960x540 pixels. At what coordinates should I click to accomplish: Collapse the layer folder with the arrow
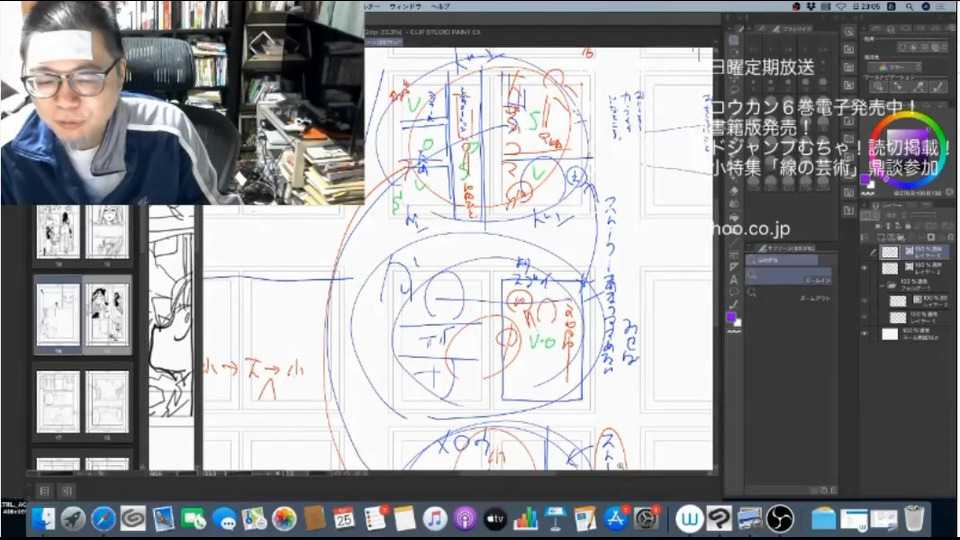(x=882, y=285)
